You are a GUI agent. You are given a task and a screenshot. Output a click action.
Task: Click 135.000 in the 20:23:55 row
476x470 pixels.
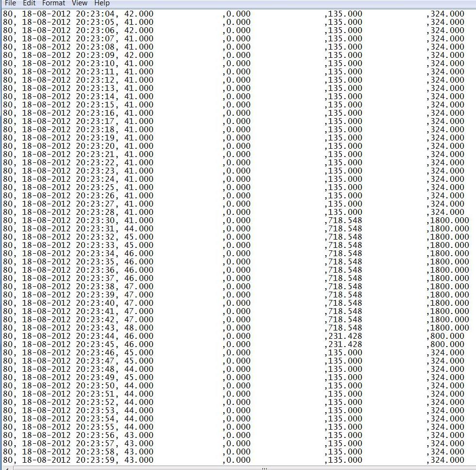[345, 427]
